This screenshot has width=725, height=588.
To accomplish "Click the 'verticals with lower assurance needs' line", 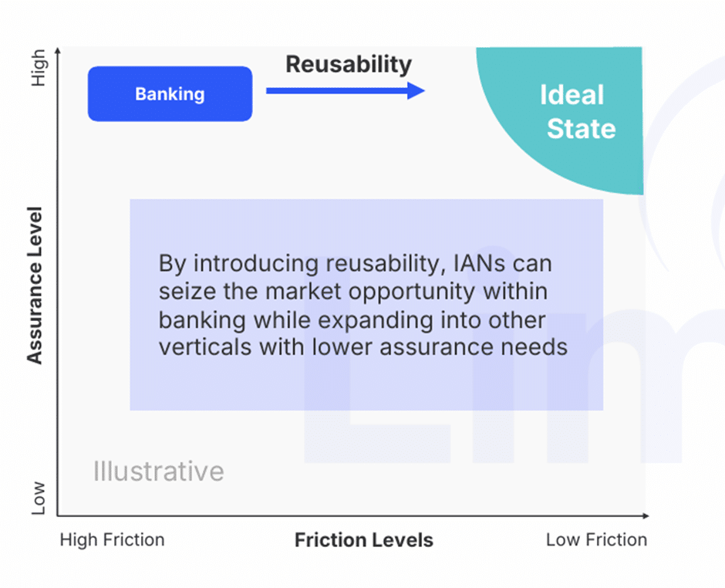I will [x=363, y=347].
